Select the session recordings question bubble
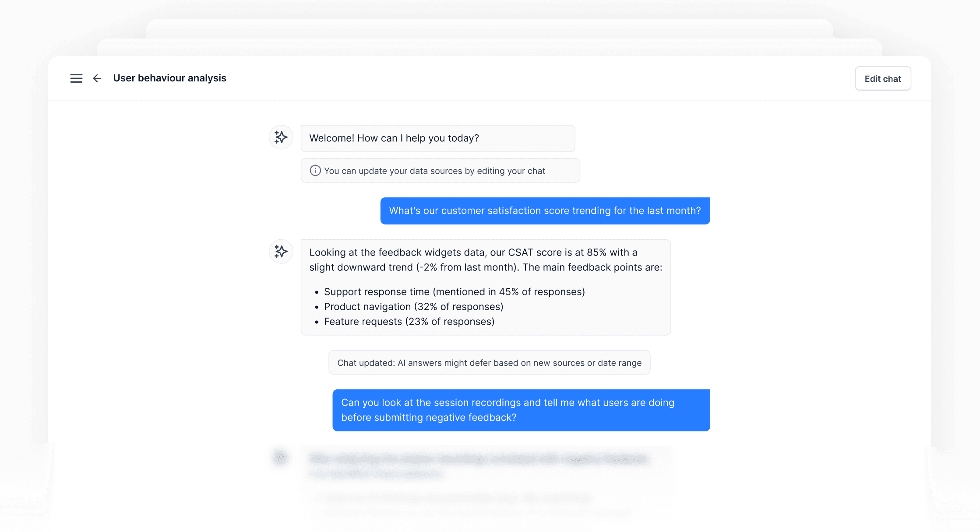Screen dimensions: 980x532 [521, 410]
